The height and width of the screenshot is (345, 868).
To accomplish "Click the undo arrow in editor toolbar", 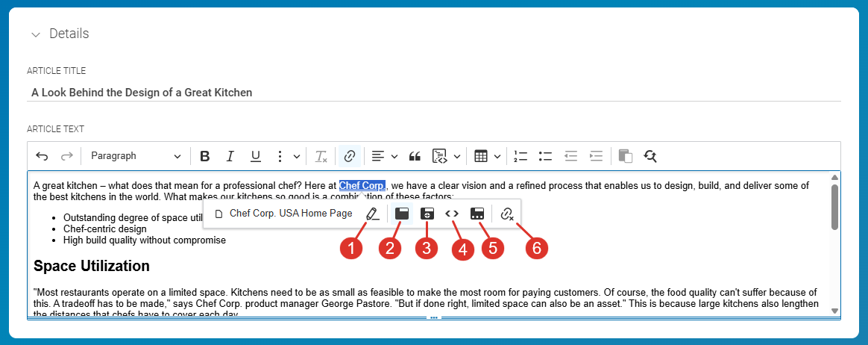I will click(42, 156).
